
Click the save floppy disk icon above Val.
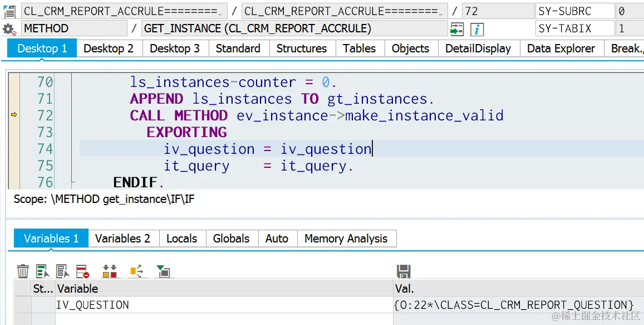pyautogui.click(x=404, y=271)
